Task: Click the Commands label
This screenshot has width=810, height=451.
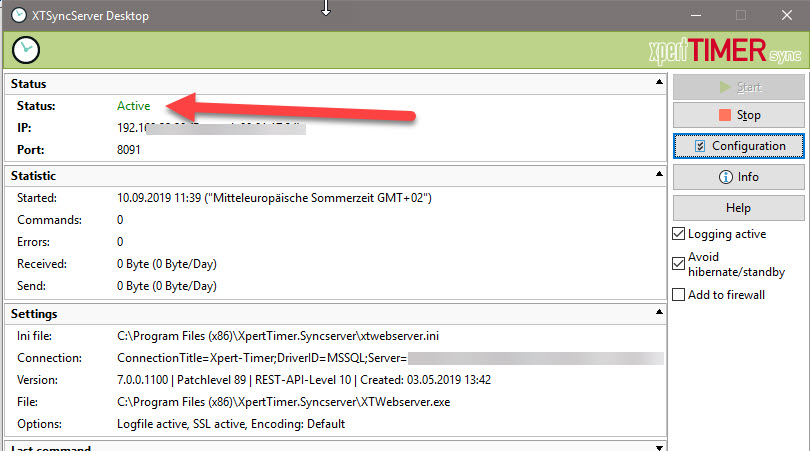Action: click(x=49, y=220)
